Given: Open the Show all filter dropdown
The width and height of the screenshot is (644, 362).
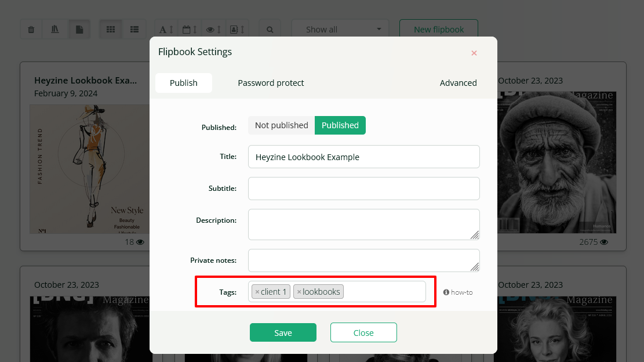Looking at the screenshot, I should (x=340, y=28).
